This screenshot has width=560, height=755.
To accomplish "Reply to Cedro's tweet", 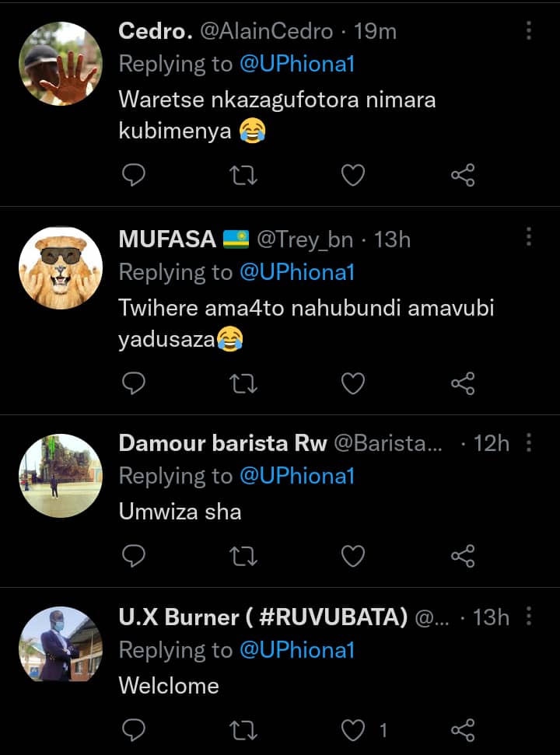I will pyautogui.click(x=135, y=176).
